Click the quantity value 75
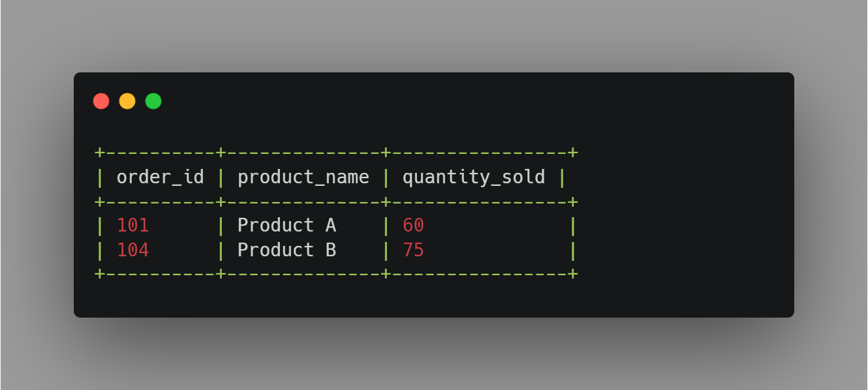The width and height of the screenshot is (868, 390). (413, 250)
